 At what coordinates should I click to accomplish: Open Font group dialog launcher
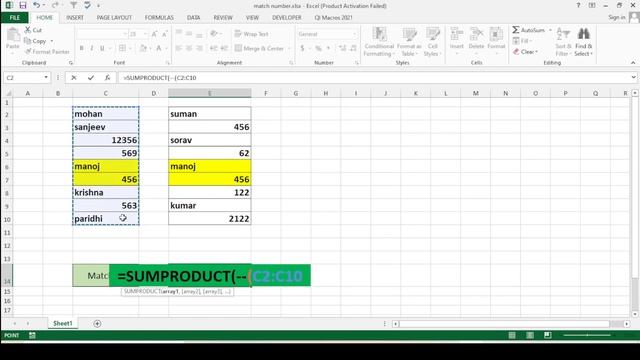pyautogui.click(x=167, y=63)
